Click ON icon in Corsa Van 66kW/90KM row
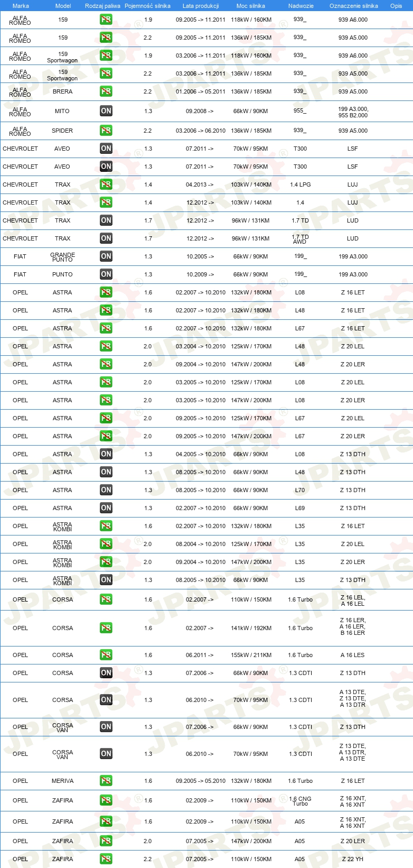The width and height of the screenshot is (413, 868). click(106, 727)
